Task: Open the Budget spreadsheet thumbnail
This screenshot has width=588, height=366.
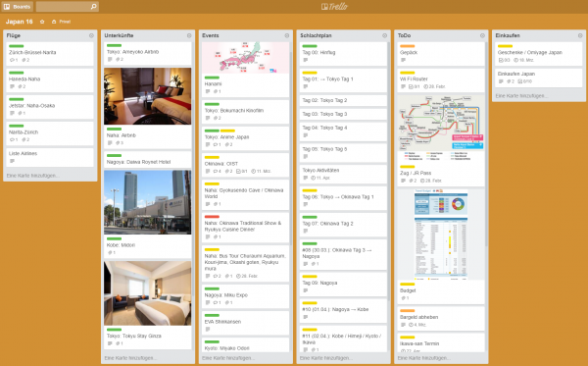Action: coord(441,235)
